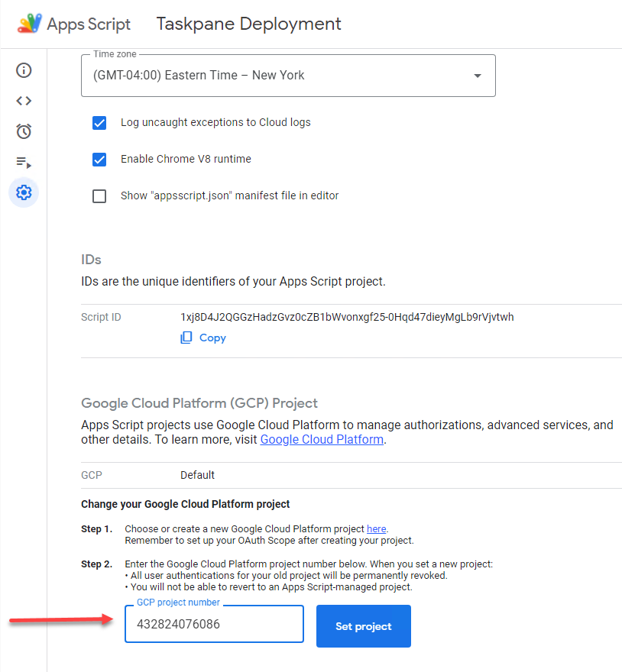This screenshot has height=672, width=622.
Task: Enable showing appsscript.json manifest file
Action: point(99,196)
